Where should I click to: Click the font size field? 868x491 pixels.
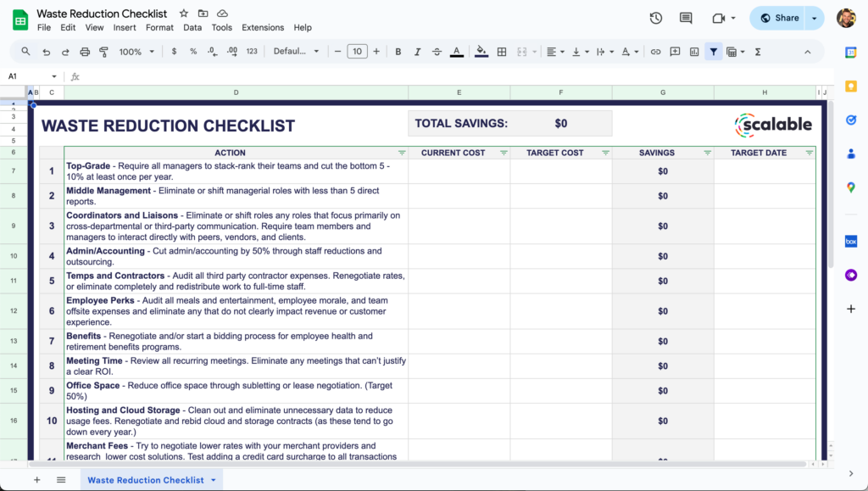[357, 52]
